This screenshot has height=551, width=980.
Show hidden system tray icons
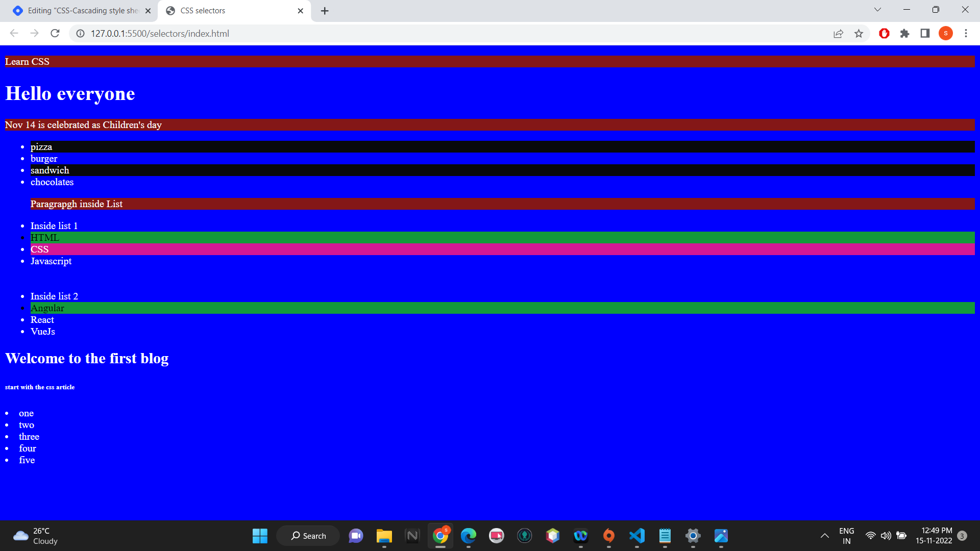pos(824,536)
